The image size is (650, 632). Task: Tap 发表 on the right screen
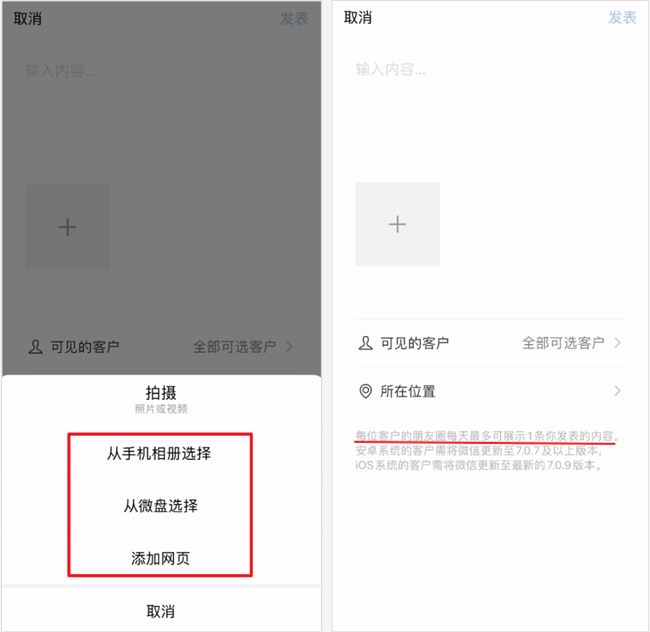tap(622, 18)
